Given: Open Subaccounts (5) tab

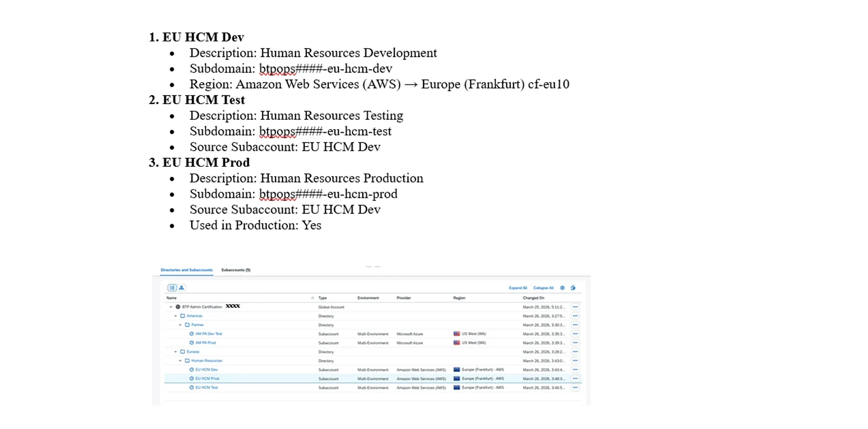Looking at the screenshot, I should (x=236, y=270).
